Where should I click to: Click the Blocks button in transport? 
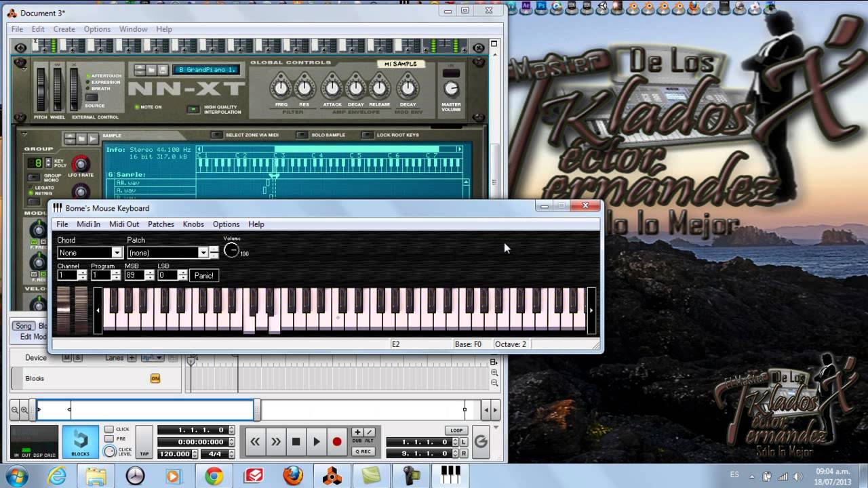tap(80, 442)
